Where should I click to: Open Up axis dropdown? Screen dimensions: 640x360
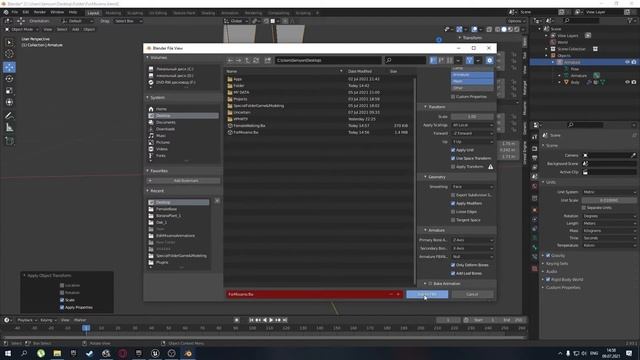coord(472,142)
